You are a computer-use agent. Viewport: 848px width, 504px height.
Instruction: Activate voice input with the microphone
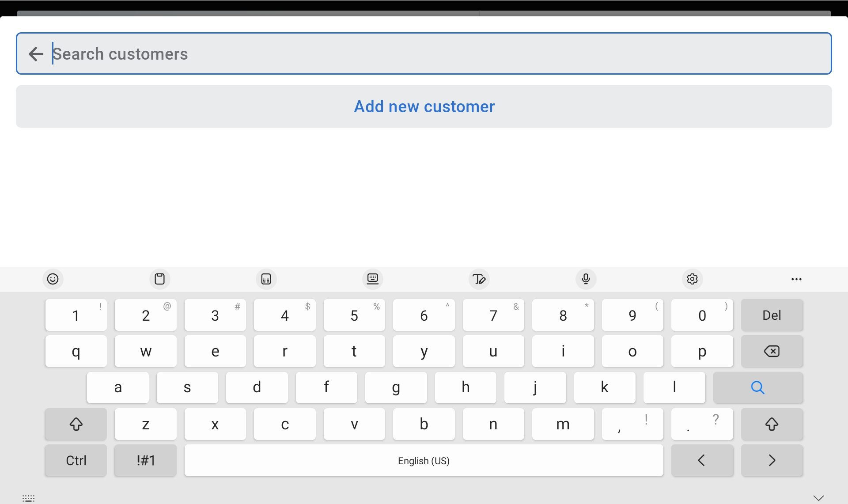point(586,279)
